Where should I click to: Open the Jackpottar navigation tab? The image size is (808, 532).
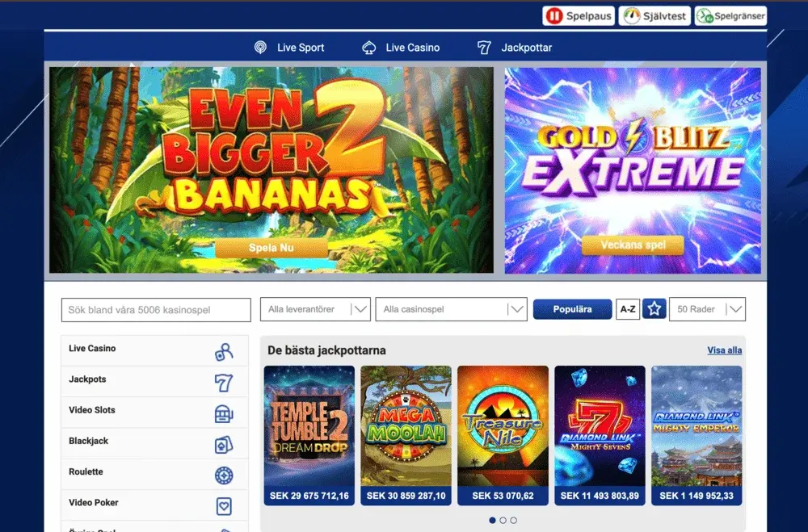[x=515, y=48]
